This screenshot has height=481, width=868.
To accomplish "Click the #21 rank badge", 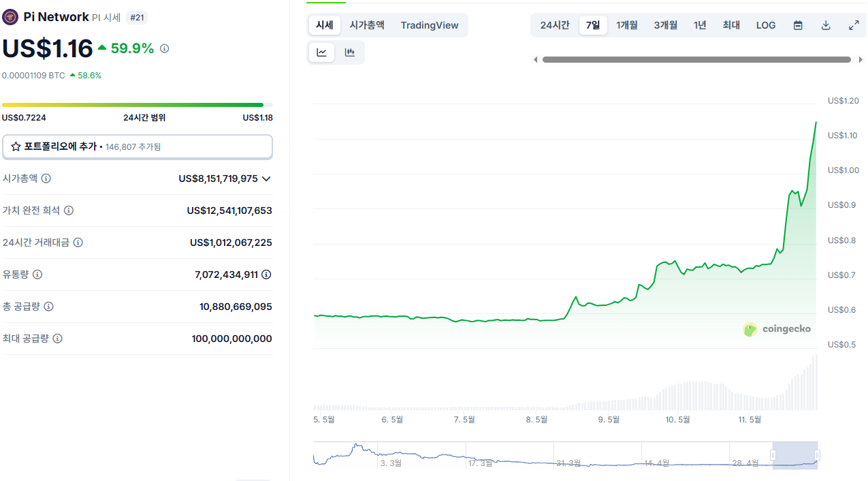I will pyautogui.click(x=137, y=18).
